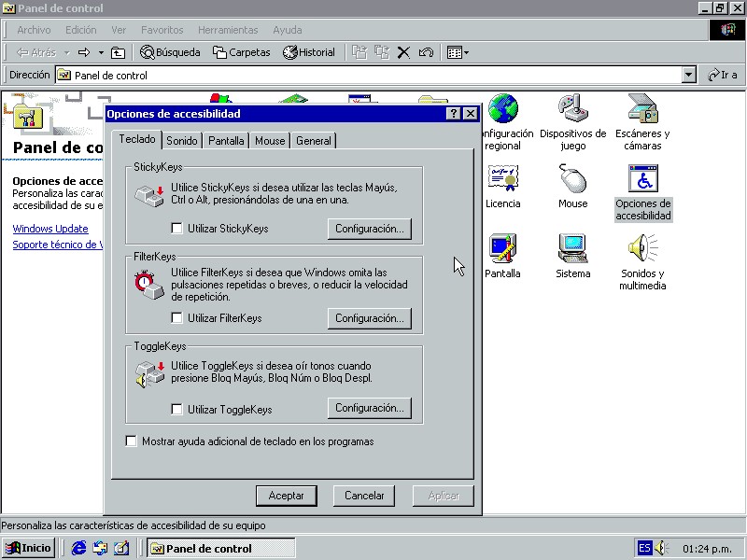Screen dimensions: 747x560
Task: Follow the Soporte técnico link
Action: click(58, 245)
